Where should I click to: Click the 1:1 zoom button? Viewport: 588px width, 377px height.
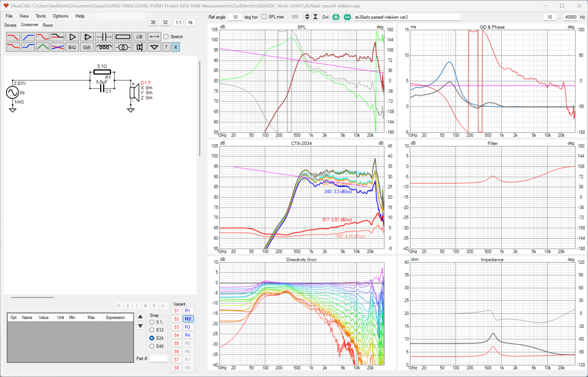(179, 22)
